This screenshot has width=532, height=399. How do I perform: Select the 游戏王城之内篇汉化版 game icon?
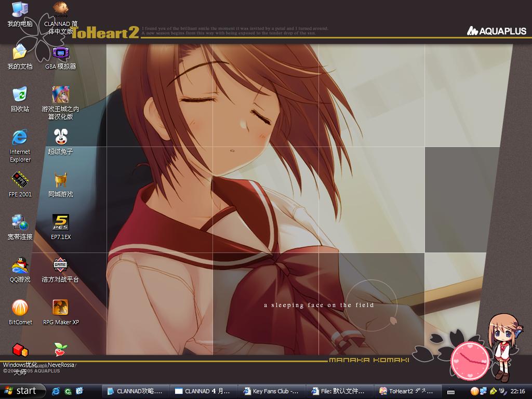[x=61, y=103]
